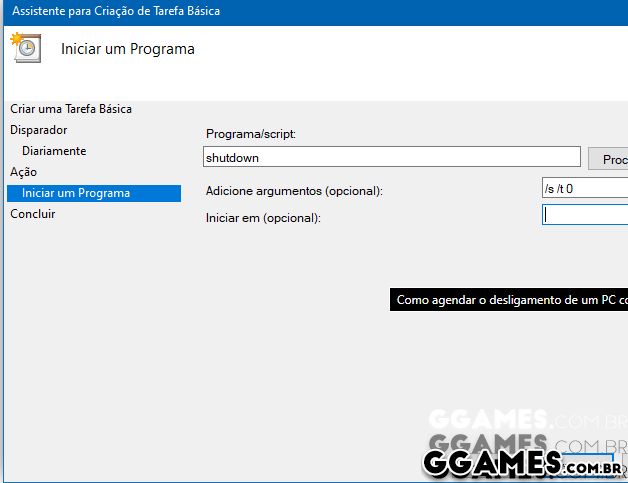The height and width of the screenshot is (483, 628).
Task: Go to the Disparador step
Action: coord(39,130)
